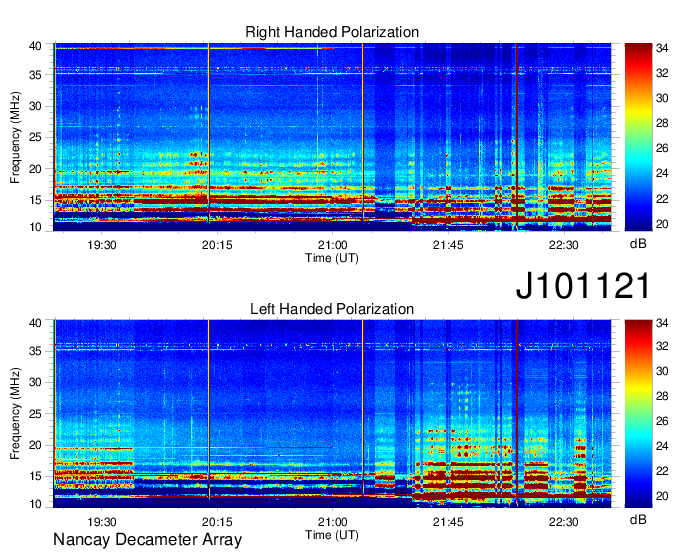The image size is (680, 552).
Task: Click the 21:00 time tick of left-handed plot
Action: [x=333, y=522]
